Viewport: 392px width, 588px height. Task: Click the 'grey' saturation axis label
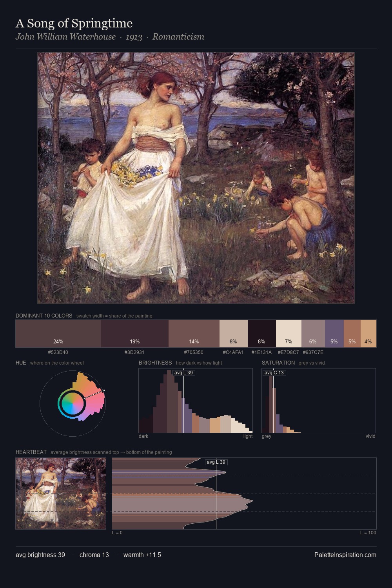267,436
